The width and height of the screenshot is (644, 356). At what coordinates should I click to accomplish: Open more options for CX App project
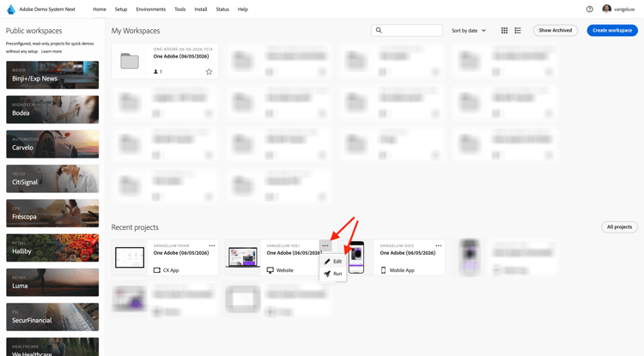click(212, 245)
